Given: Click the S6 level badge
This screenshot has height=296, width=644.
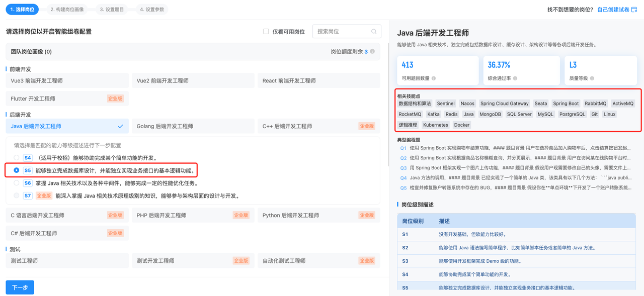Looking at the screenshot, I should (28, 183).
